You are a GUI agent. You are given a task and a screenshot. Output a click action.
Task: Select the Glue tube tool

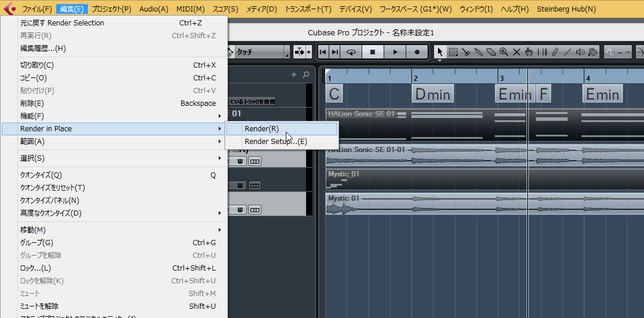479,52
